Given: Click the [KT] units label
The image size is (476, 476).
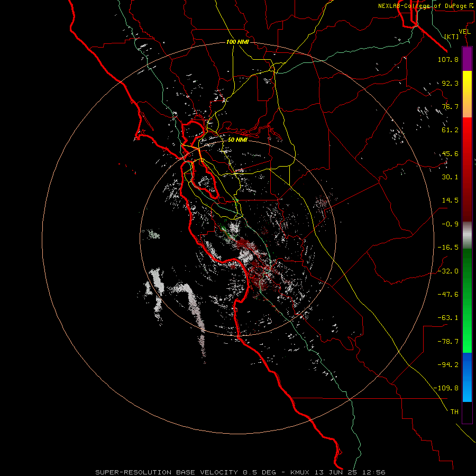Looking at the screenshot, I should coord(452,36).
